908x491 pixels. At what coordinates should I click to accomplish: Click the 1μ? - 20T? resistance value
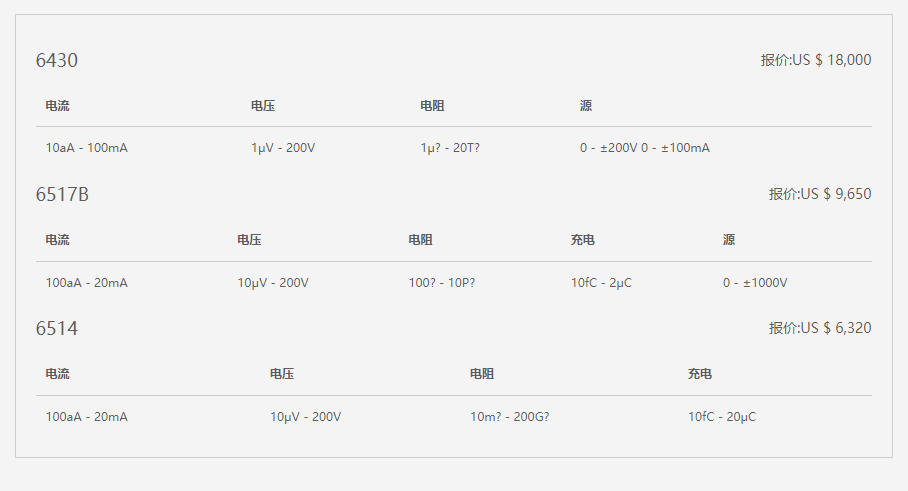pos(450,148)
